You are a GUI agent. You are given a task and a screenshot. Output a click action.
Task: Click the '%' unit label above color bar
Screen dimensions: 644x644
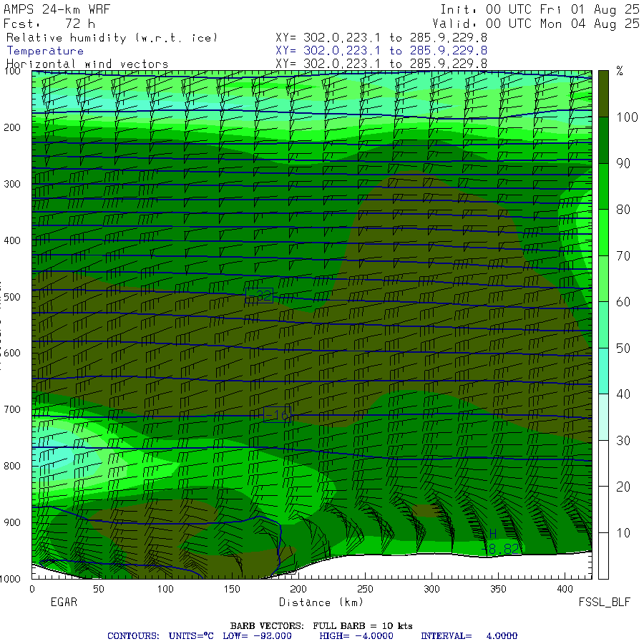pos(620,71)
